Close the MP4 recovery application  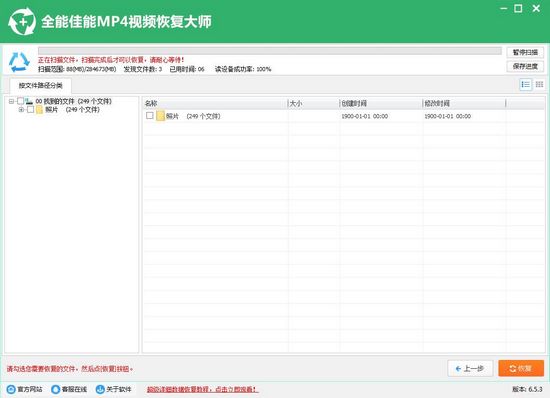click(x=536, y=8)
